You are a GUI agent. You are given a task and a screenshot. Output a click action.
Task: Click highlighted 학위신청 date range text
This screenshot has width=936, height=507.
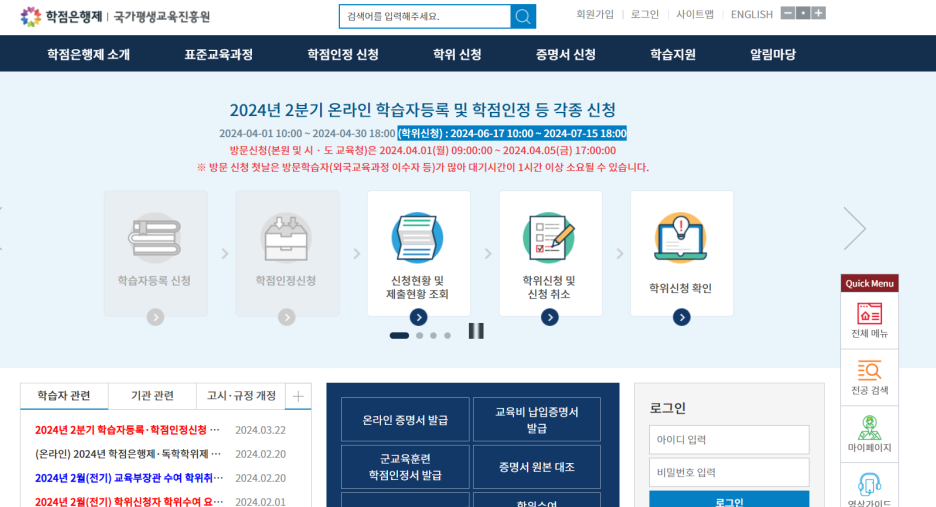[512, 133]
